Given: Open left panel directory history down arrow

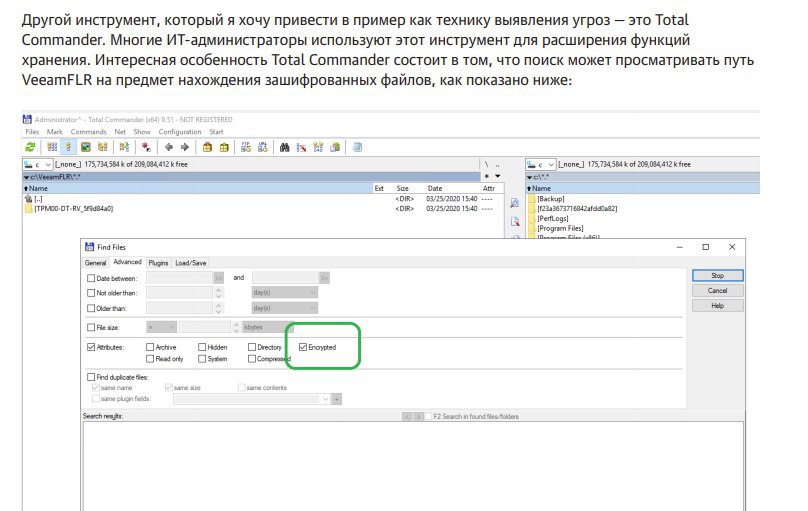Looking at the screenshot, I should tap(498, 176).
